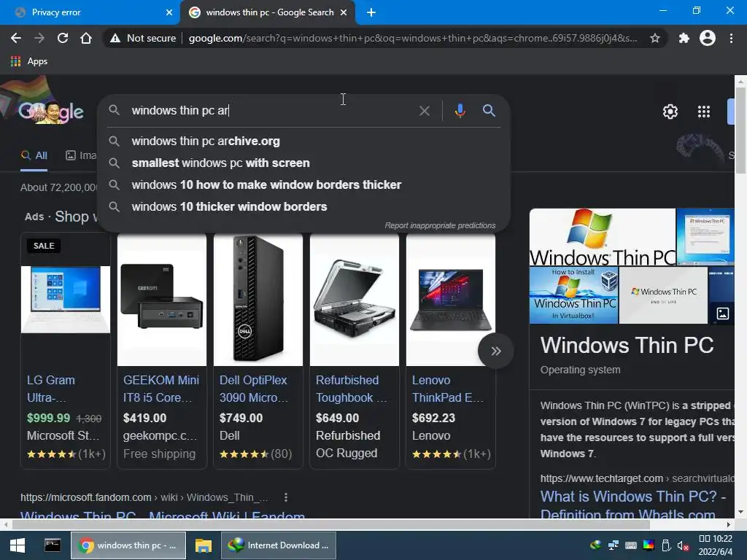Choose suggestion windows thin pc archive.org
Screen dimensions: 747x560
(304, 141)
